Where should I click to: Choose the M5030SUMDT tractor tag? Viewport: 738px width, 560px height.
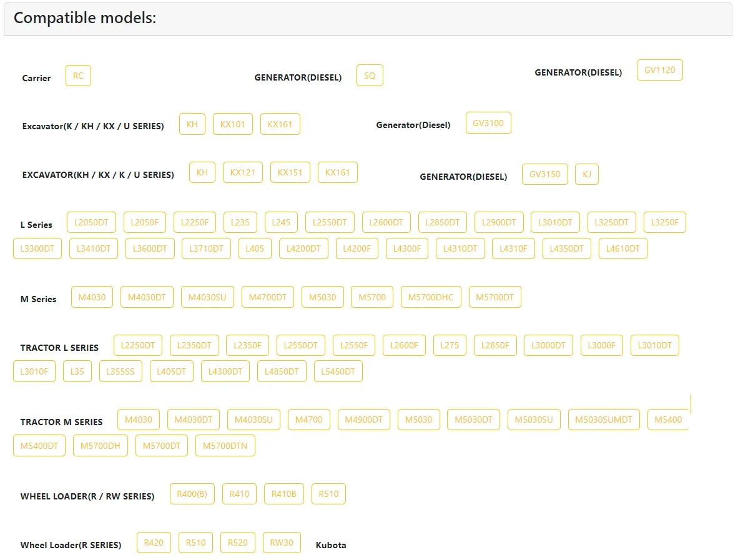pos(604,420)
